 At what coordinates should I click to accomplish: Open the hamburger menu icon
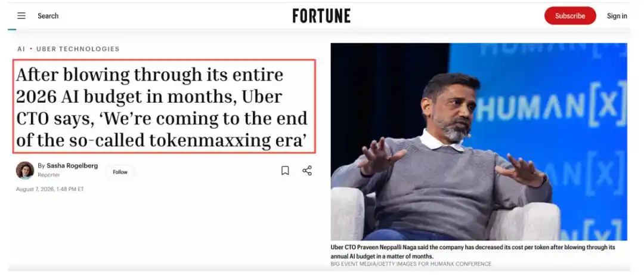click(x=21, y=16)
